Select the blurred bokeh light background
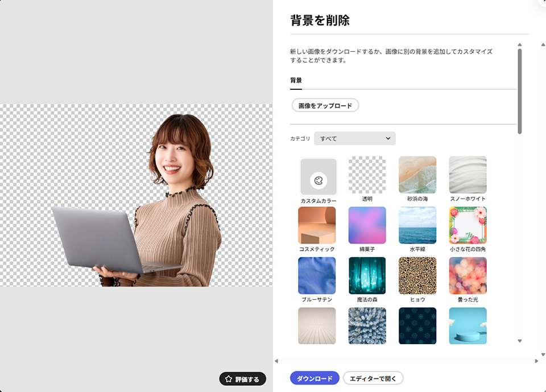This screenshot has height=392, width=546. pyautogui.click(x=468, y=276)
